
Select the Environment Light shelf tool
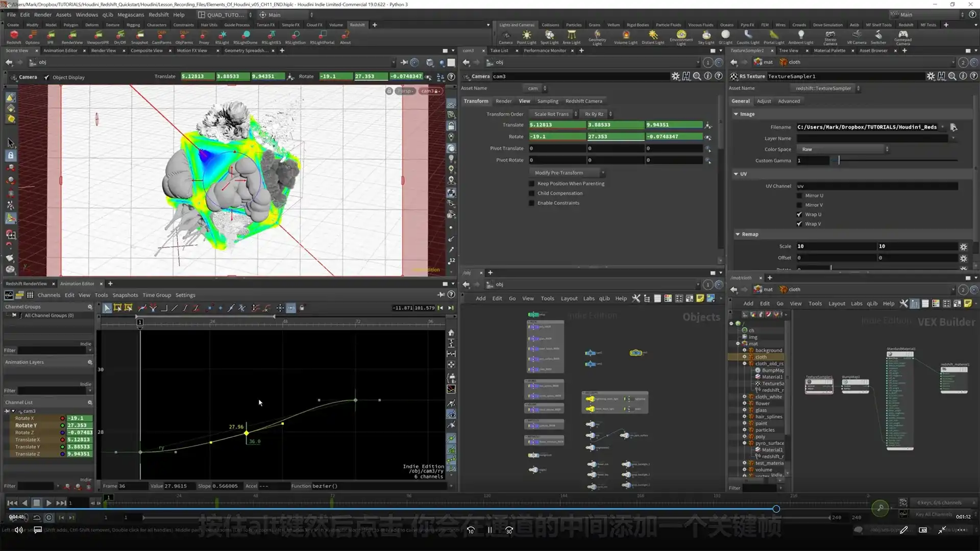(x=681, y=36)
